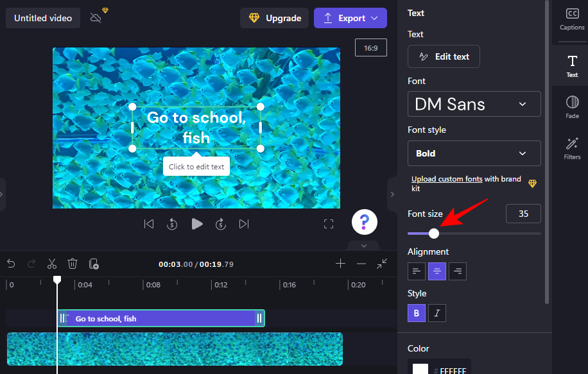Toggle the Bold style button
The height and width of the screenshot is (374, 588).
417,313
